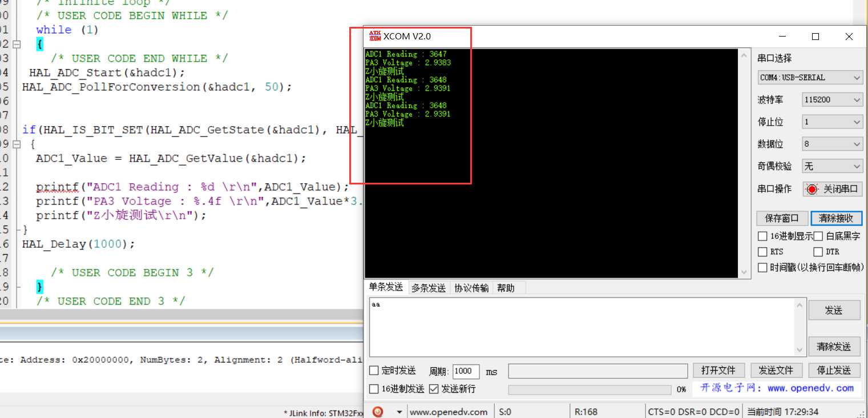868x418 pixels.
Task: Open the small arrow menu in XCOM status bar
Action: [399, 412]
